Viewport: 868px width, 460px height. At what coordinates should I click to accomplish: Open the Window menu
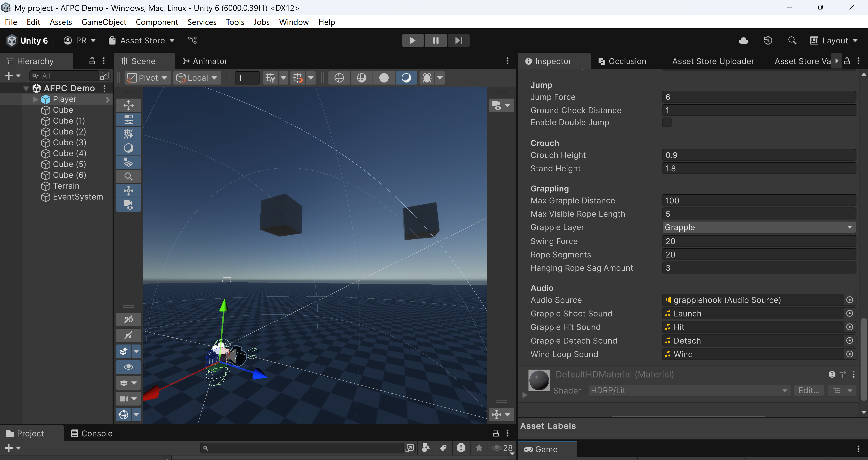(293, 22)
